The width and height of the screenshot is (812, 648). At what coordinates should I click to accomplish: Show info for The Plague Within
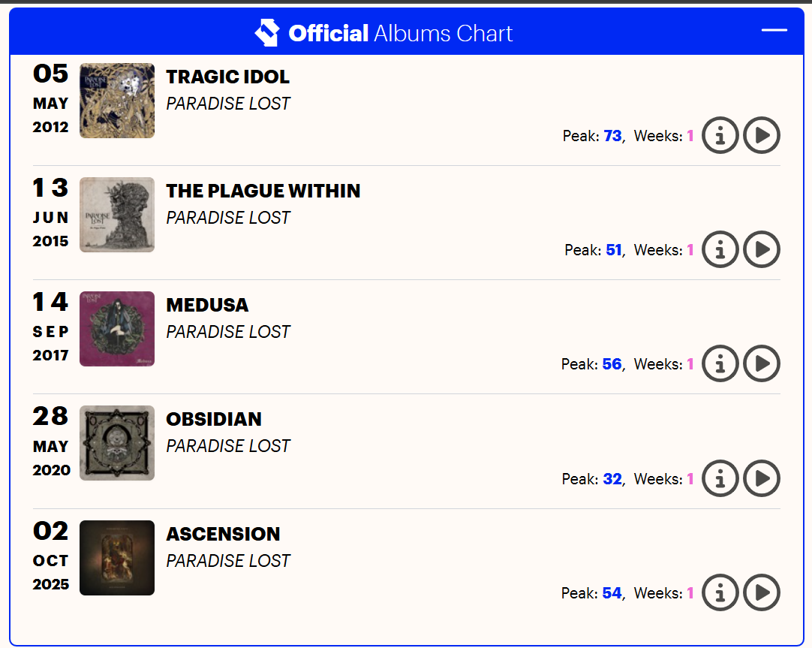point(720,250)
